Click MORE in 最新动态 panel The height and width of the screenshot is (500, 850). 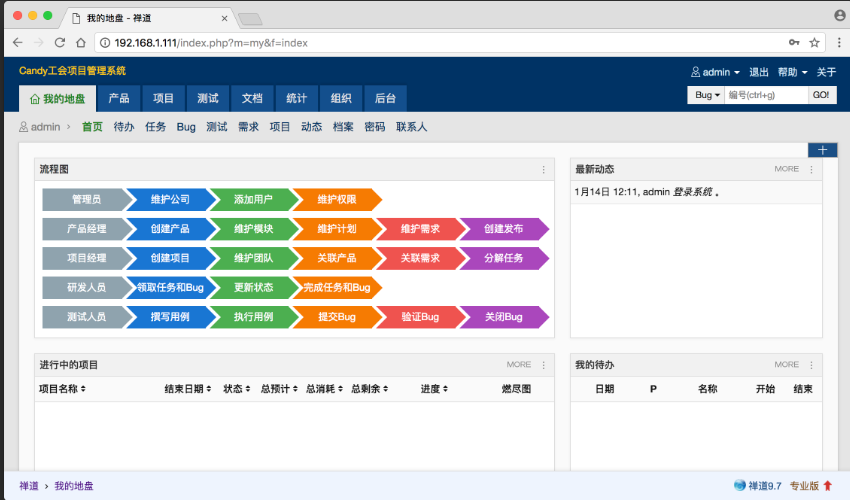coord(787,169)
